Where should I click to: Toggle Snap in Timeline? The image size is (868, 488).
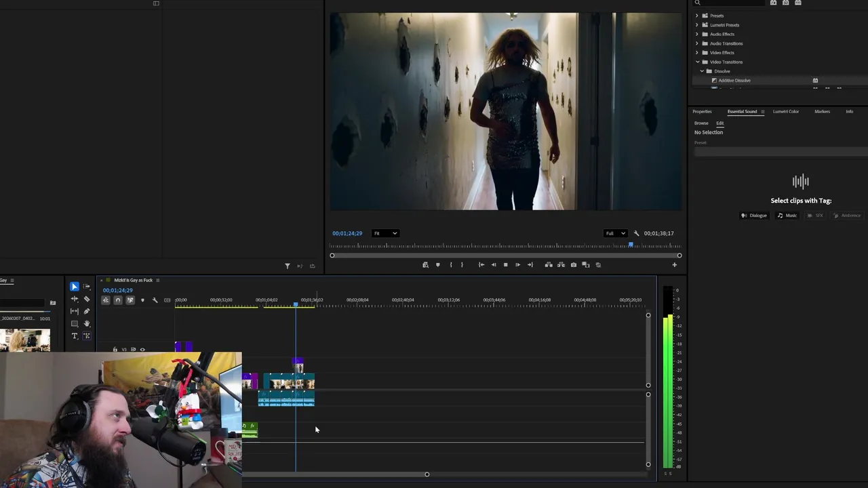point(118,300)
